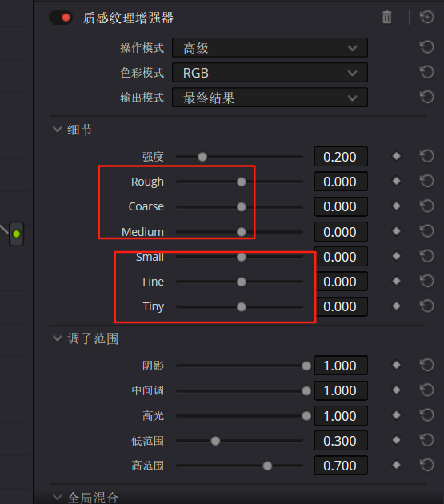The width and height of the screenshot is (444, 504).
Task: Add keyframe for 强度 parameter
Action: click(x=397, y=156)
